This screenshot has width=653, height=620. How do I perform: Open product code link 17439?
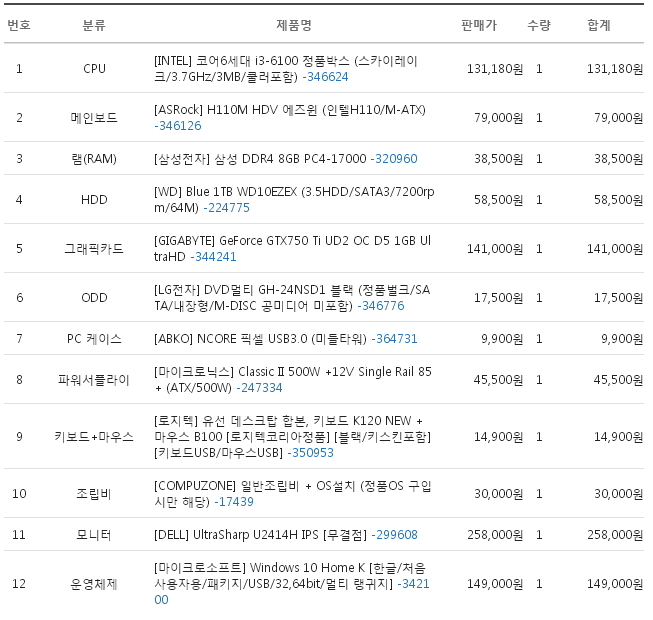click(234, 502)
